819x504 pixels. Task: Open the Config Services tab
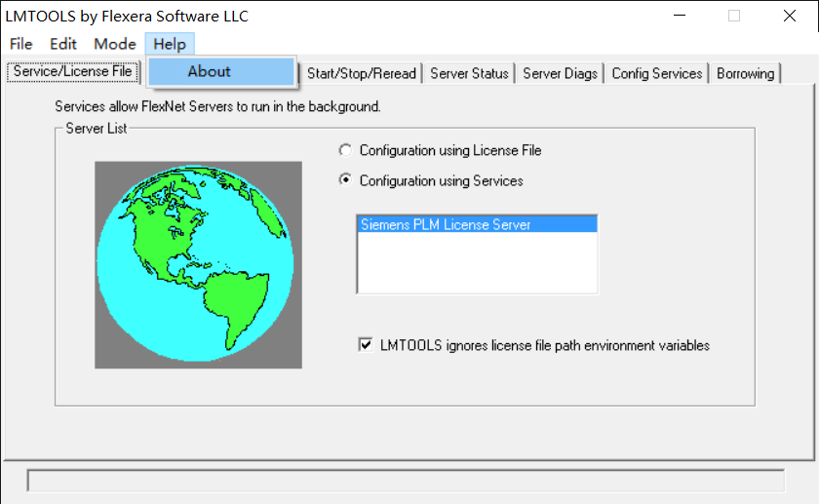(657, 73)
